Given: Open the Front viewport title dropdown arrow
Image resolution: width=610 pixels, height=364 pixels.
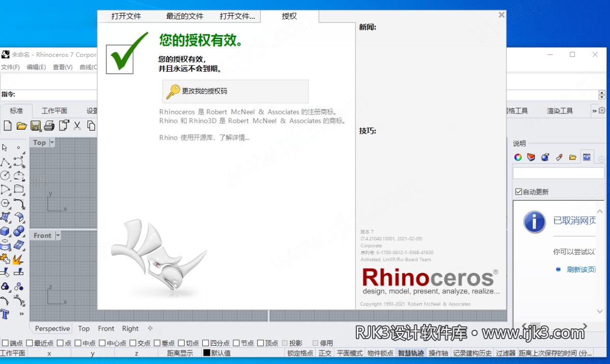Looking at the screenshot, I should pos(58,235).
